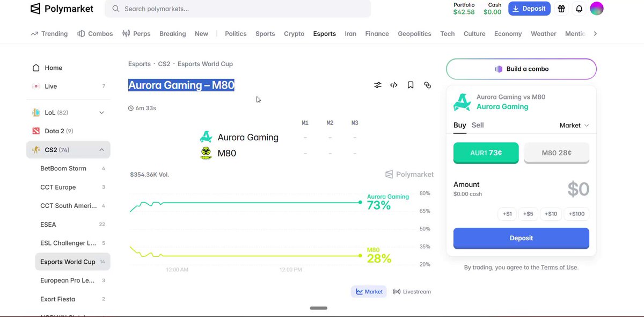
Task: Focus the Search polymarkets field
Action: tap(238, 9)
